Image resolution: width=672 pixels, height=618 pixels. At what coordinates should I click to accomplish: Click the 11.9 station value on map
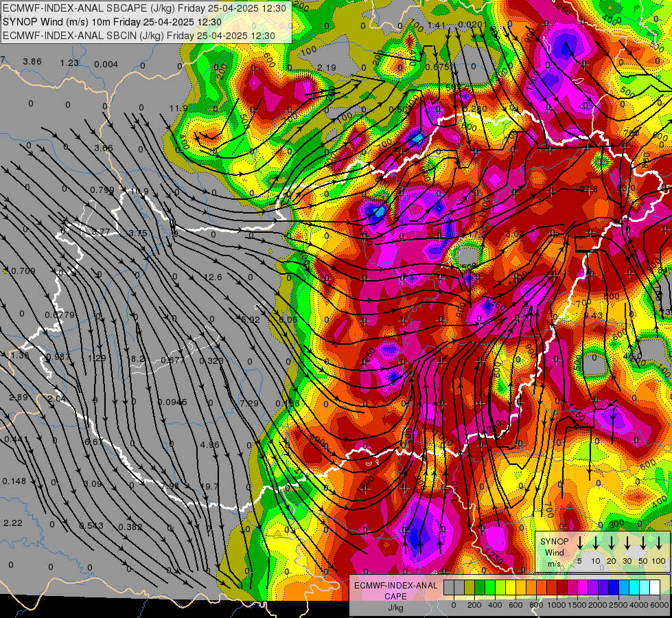tap(178, 108)
